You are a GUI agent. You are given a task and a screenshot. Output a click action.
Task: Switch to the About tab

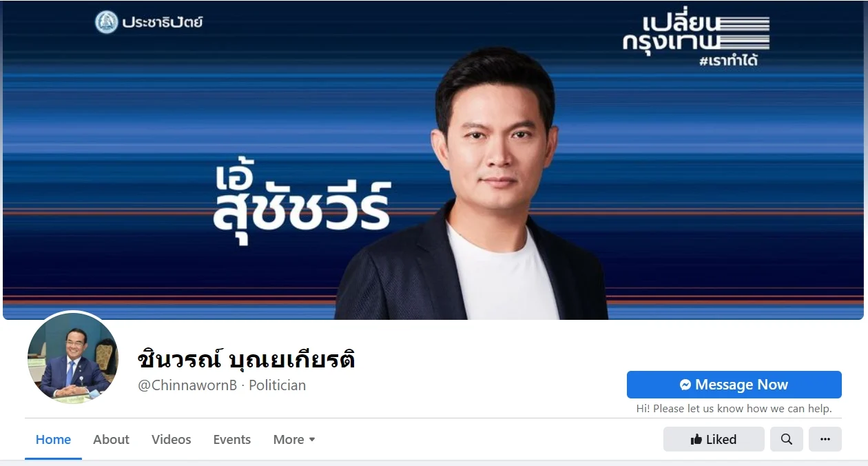click(x=111, y=439)
